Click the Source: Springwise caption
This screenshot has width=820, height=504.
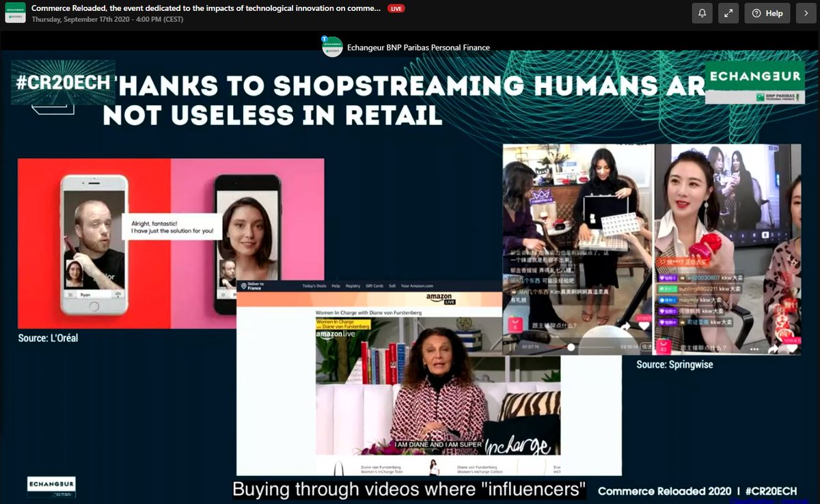click(674, 365)
